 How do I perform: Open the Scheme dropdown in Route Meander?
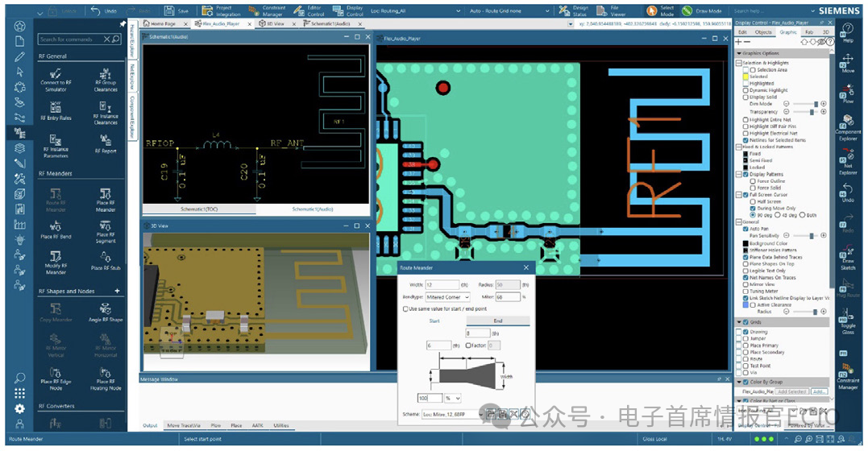click(x=452, y=414)
